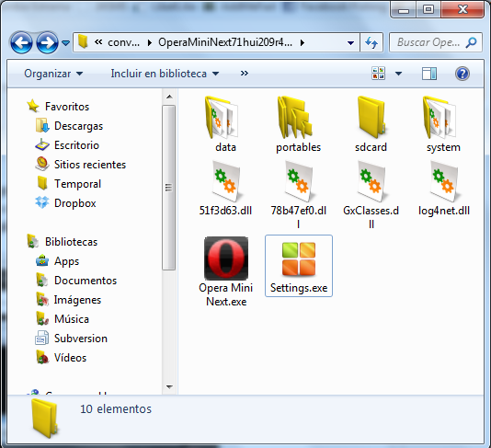Open the portables folder
The height and width of the screenshot is (448, 491).
(298, 125)
